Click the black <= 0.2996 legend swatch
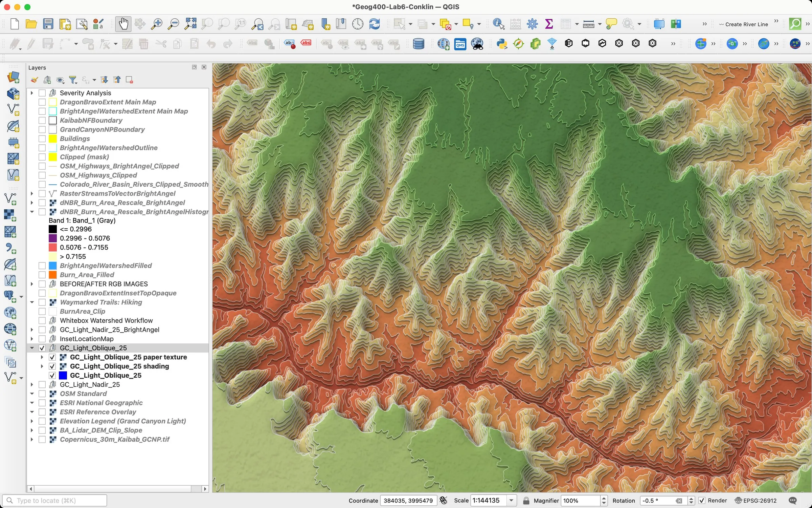 [53, 229]
